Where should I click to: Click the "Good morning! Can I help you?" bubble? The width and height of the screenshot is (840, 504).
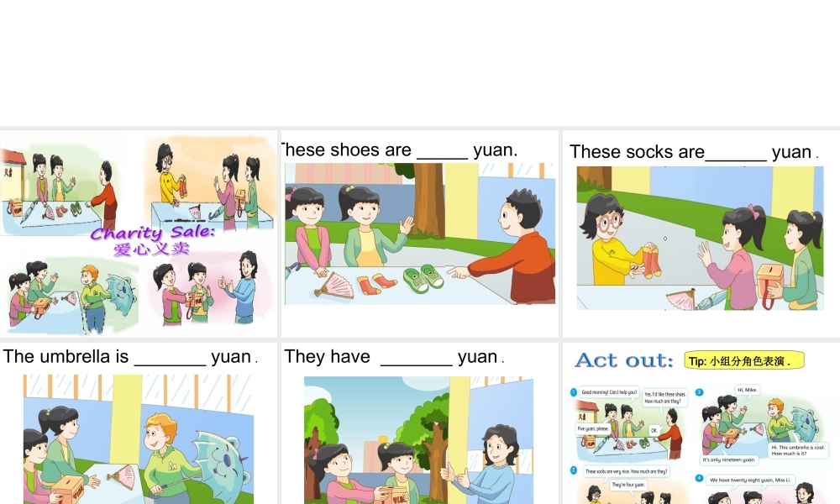pos(609,392)
